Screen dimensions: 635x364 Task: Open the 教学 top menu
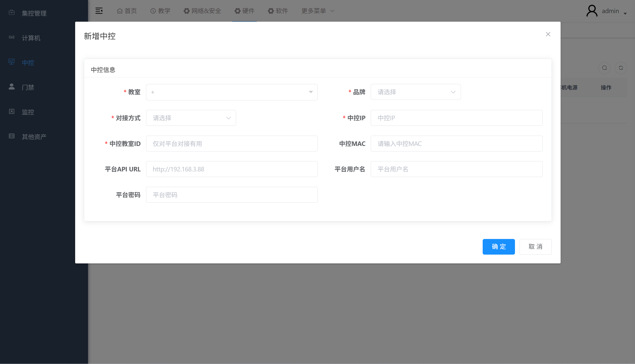point(160,11)
